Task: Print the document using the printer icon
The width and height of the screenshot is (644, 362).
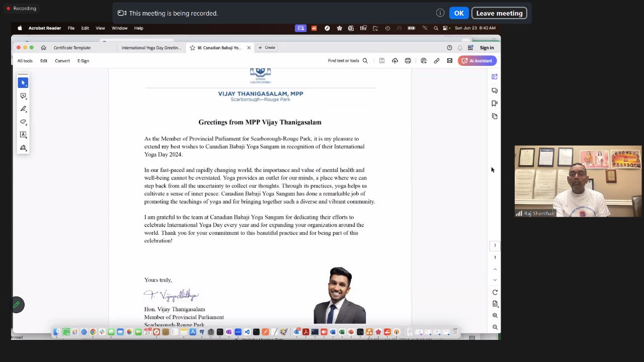Action: pos(408,61)
